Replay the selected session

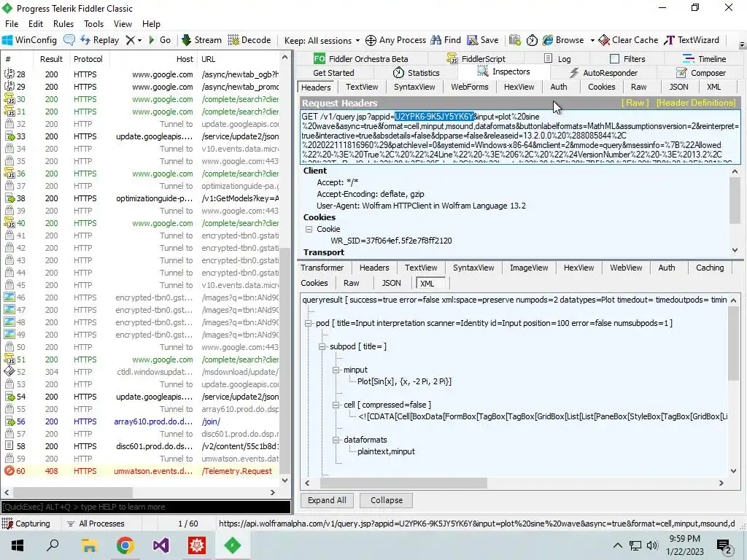99,41
